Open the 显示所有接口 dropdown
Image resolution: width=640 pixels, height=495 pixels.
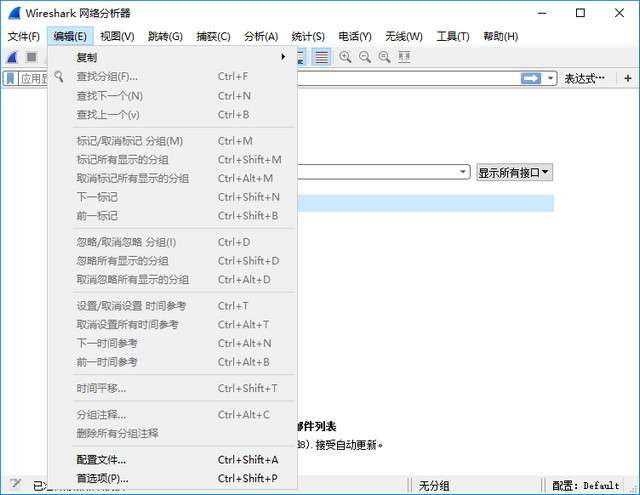[x=514, y=173]
